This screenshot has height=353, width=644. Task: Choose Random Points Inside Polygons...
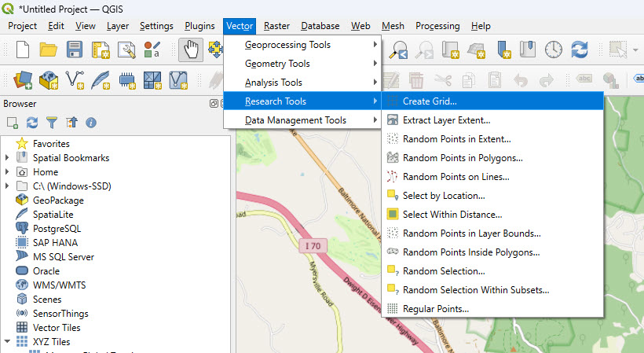(x=492, y=252)
